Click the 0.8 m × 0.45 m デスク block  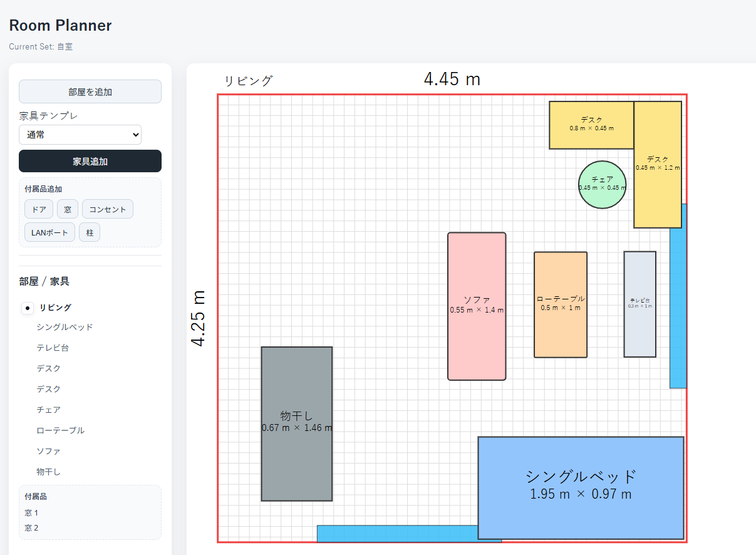pyautogui.click(x=591, y=125)
